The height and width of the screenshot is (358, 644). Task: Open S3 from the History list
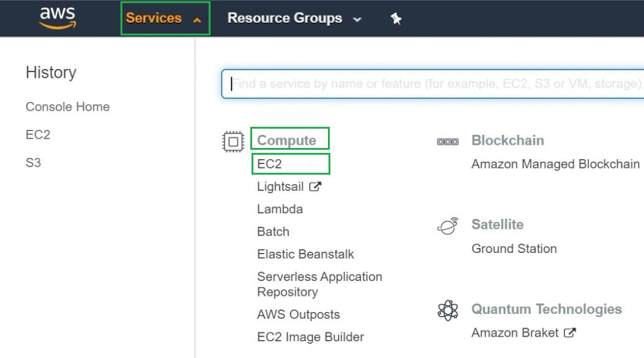[34, 163]
